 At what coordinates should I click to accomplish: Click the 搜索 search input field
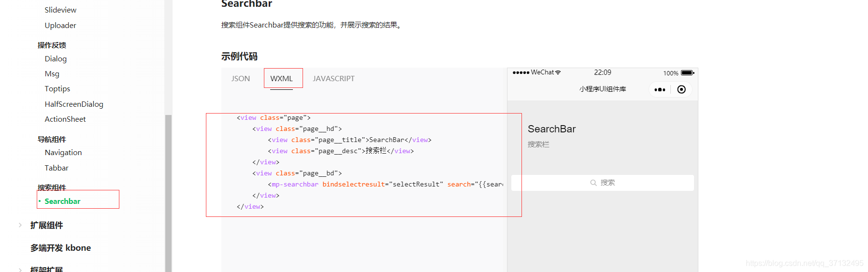coord(603,183)
